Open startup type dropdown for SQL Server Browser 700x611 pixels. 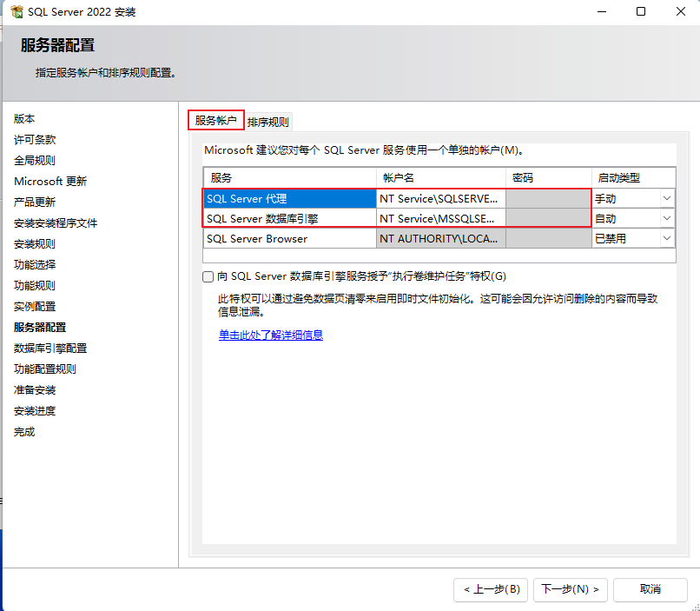click(666, 238)
